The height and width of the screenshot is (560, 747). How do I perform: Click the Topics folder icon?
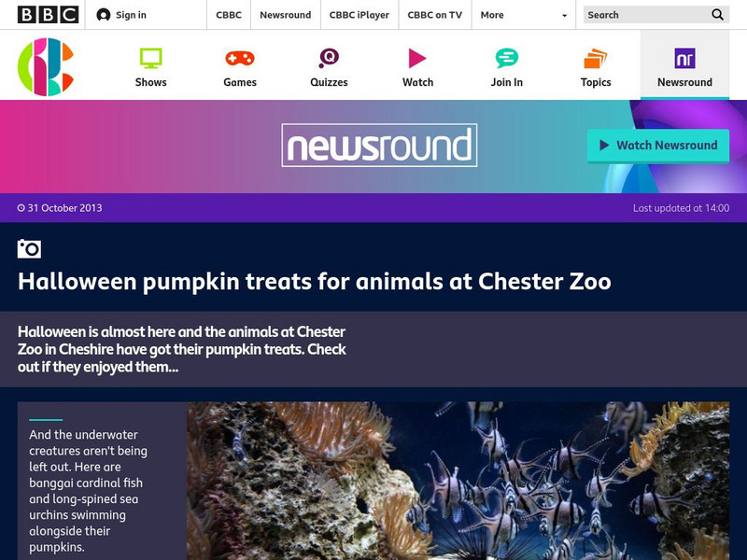click(595, 58)
